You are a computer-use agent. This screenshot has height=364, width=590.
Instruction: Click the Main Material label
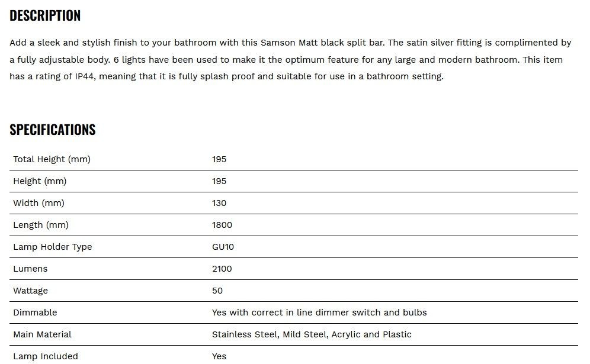(x=42, y=334)
